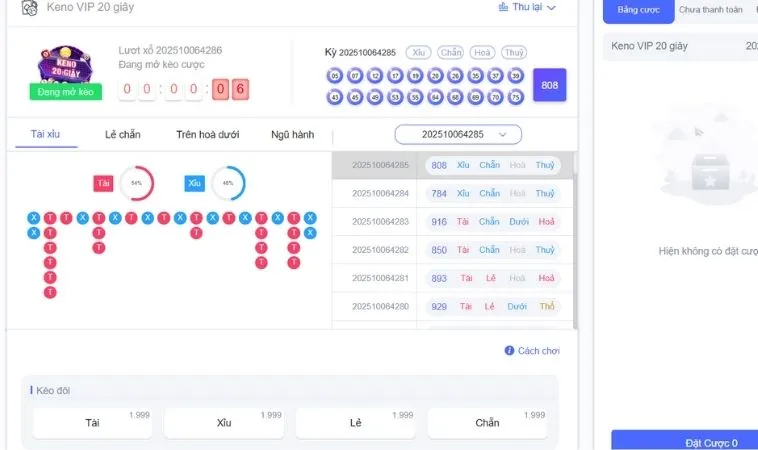Image resolution: width=758 pixels, height=450 pixels.
Task: Click the Xỉu 46% circular progress ring
Action: point(228,183)
